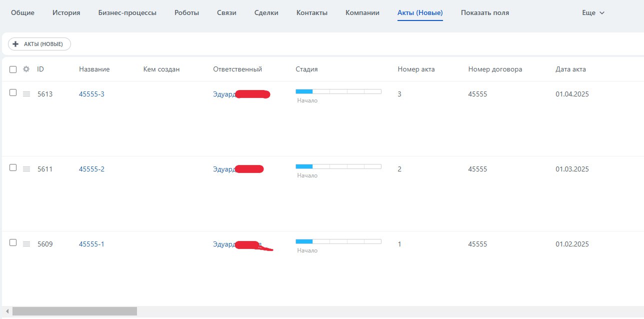This screenshot has width=644, height=319.
Task: Select the checkbox for row 5611
Action: [13, 167]
